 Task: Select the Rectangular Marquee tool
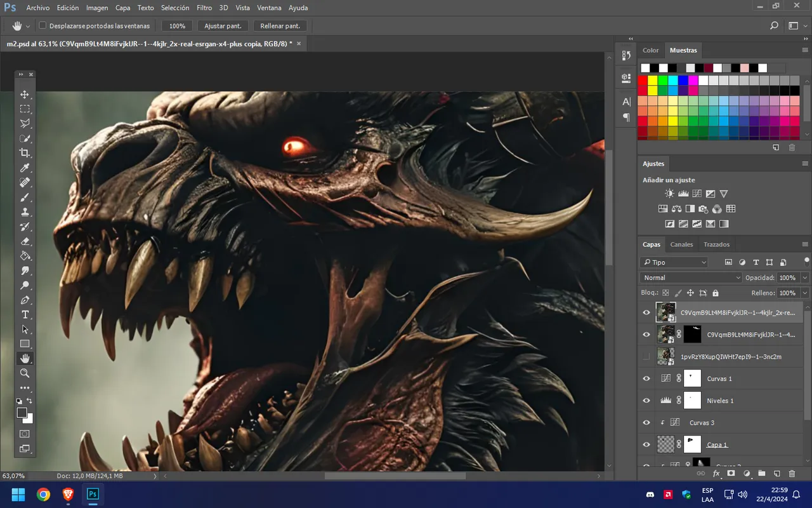click(25, 109)
